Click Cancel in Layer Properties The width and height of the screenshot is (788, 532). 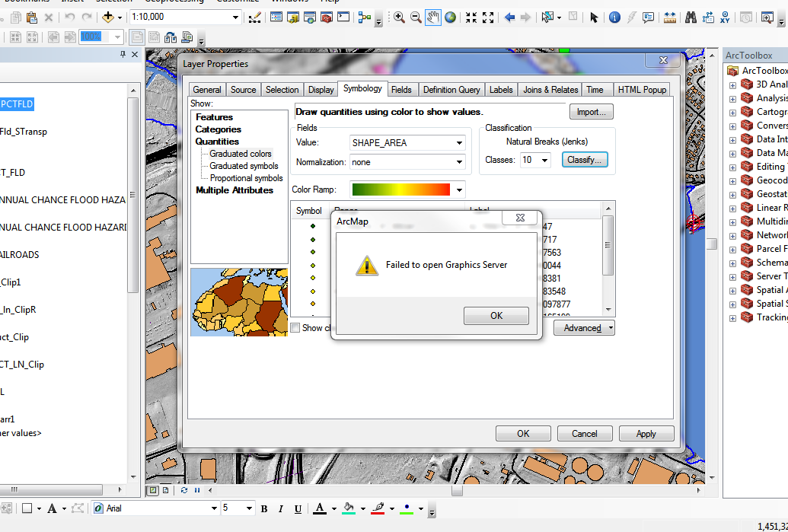[x=585, y=434]
